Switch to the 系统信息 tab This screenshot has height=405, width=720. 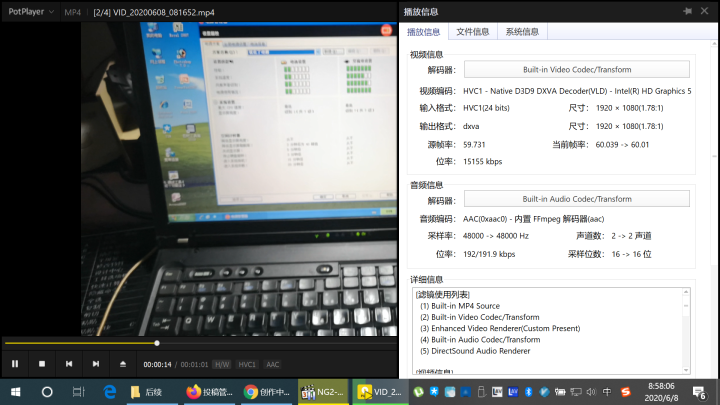[520, 31]
